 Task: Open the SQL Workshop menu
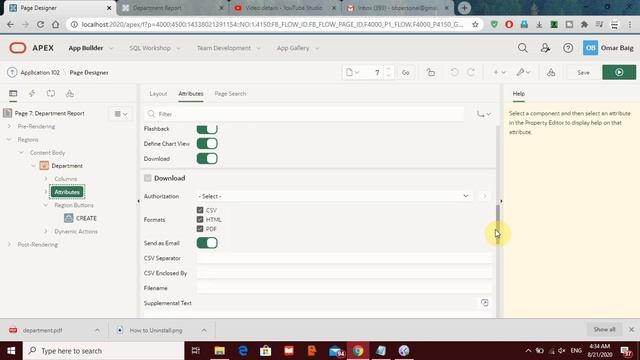coord(155,48)
